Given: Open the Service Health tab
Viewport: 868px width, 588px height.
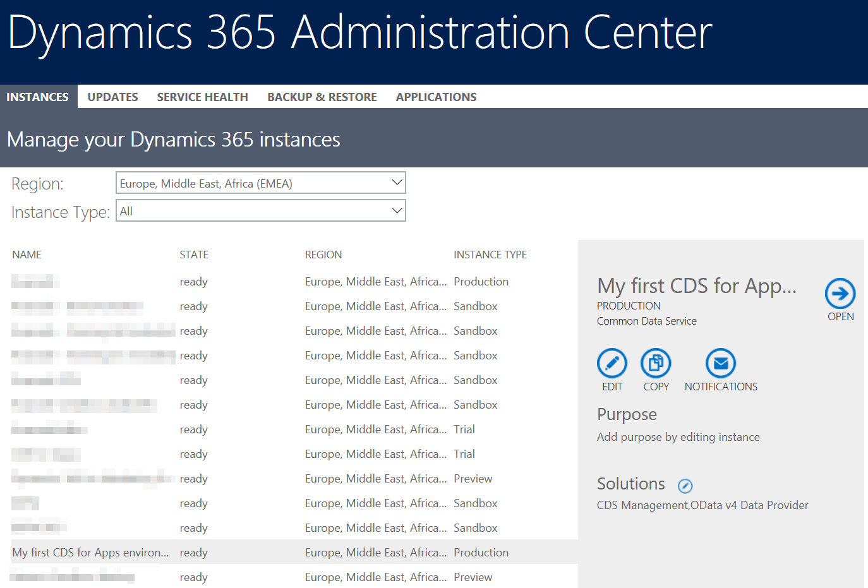Looking at the screenshot, I should click(202, 97).
